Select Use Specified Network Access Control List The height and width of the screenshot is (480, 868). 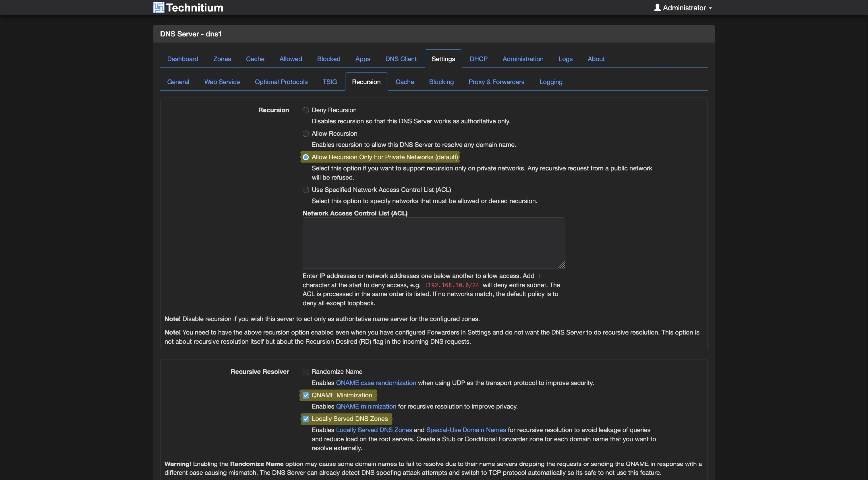tap(306, 190)
